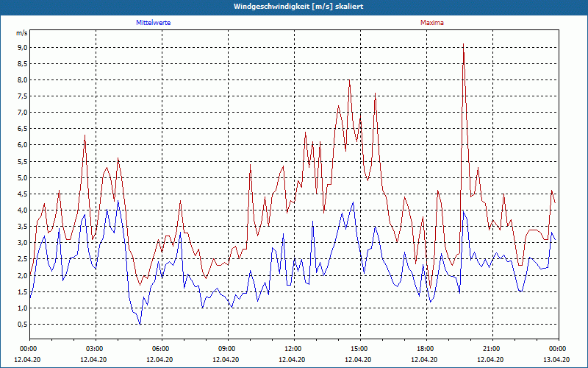The width and height of the screenshot is (588, 368).
Task: Click the '4,0' y-axis value
Action: pos(22,210)
